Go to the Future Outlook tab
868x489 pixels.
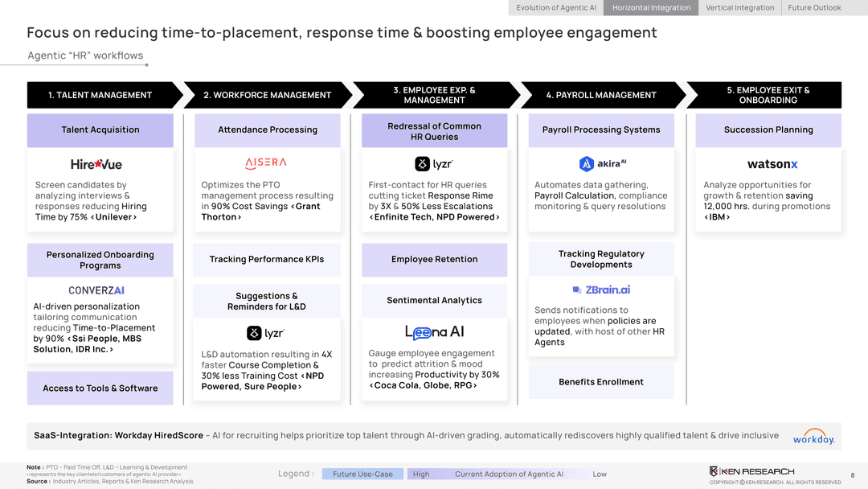pyautogui.click(x=814, y=8)
